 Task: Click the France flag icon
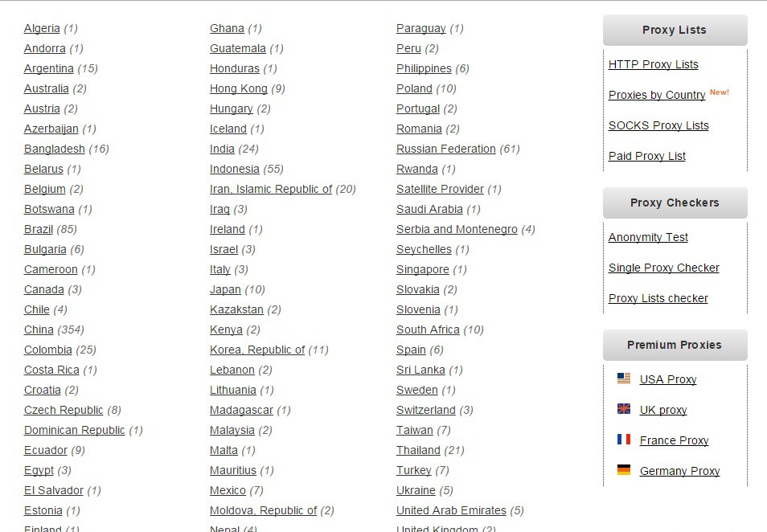(623, 440)
